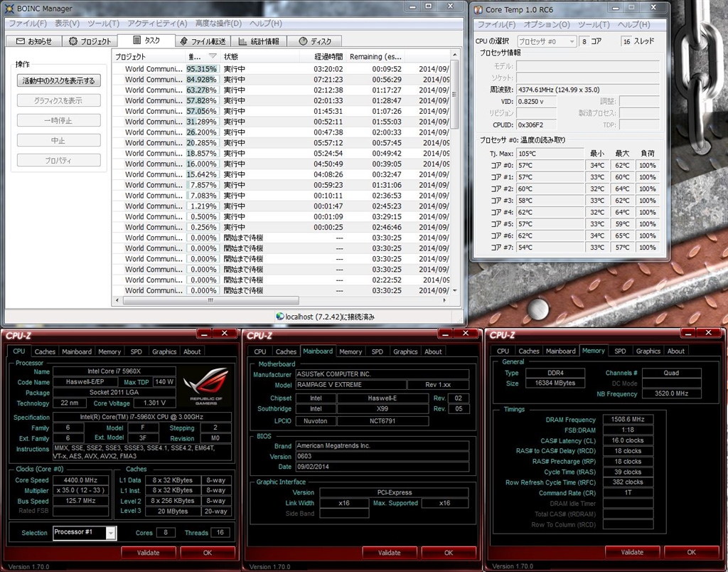Open Core Temp ツール(T) menu

coord(594,24)
